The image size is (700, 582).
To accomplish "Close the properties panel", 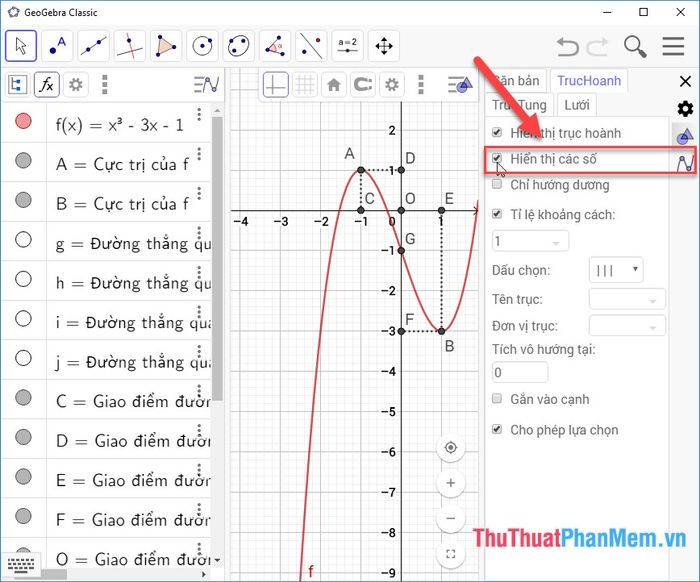I will pyautogui.click(x=685, y=81).
